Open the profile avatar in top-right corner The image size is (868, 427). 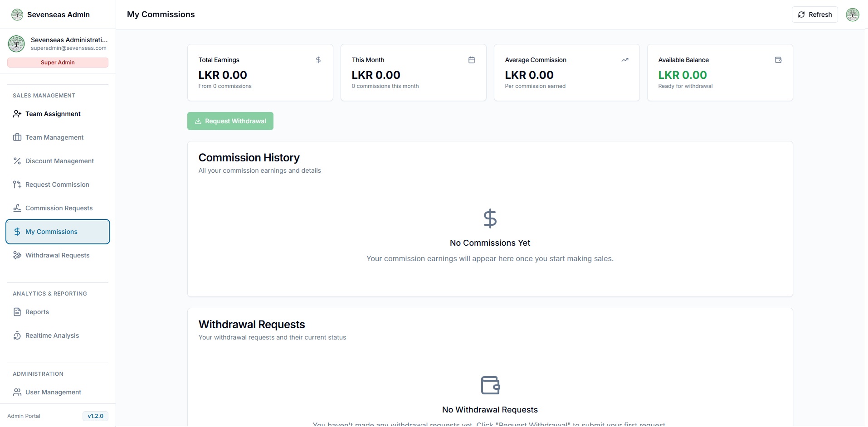[852, 15]
